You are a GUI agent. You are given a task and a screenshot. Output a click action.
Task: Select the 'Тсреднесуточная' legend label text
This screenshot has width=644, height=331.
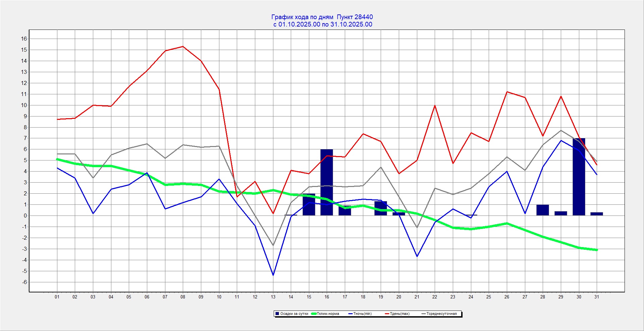pos(441,314)
